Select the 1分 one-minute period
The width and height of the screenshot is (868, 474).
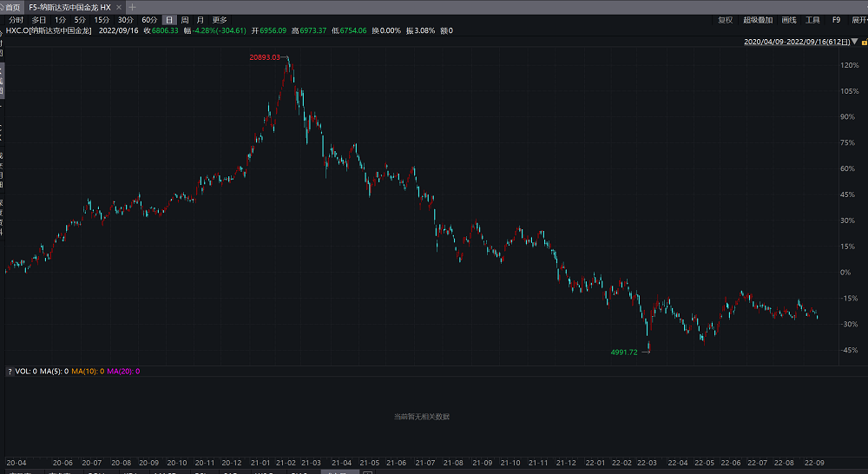point(61,20)
